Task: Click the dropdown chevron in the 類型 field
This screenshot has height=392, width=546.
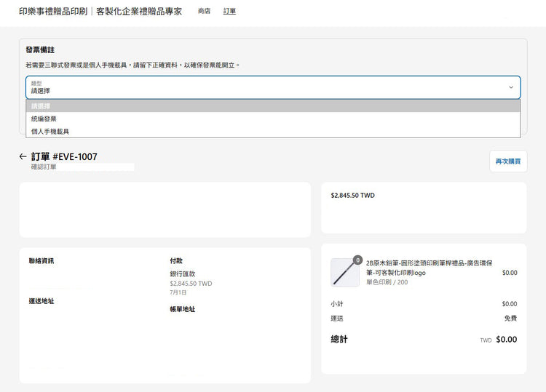Action: (510, 87)
